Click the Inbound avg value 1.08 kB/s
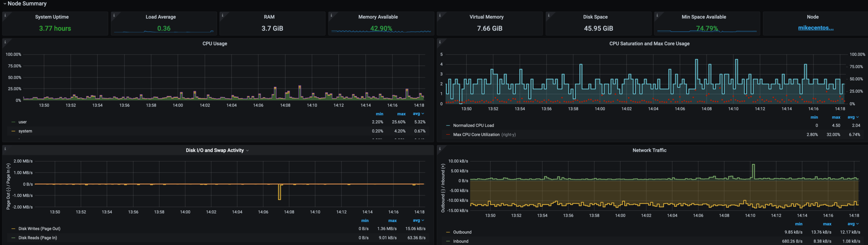Viewport: 868px width, 245px height. click(x=851, y=241)
